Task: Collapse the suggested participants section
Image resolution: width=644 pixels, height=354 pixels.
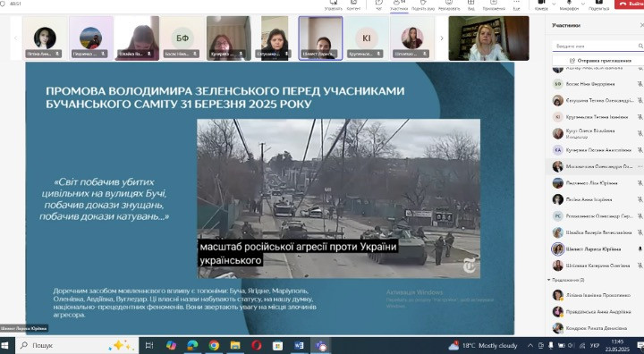Action: pyautogui.click(x=548, y=280)
